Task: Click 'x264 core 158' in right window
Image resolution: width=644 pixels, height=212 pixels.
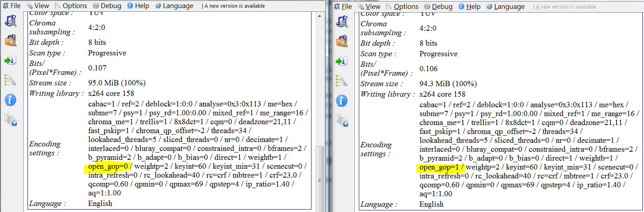Action: [442, 94]
